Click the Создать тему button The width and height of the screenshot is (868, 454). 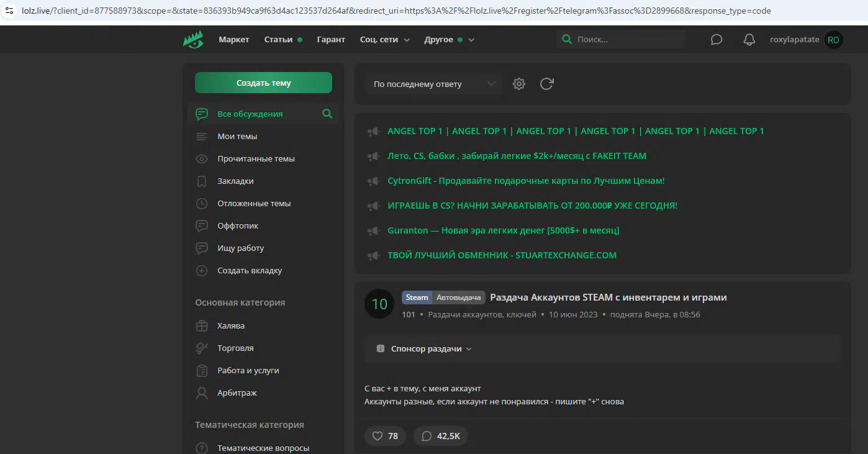(x=263, y=83)
